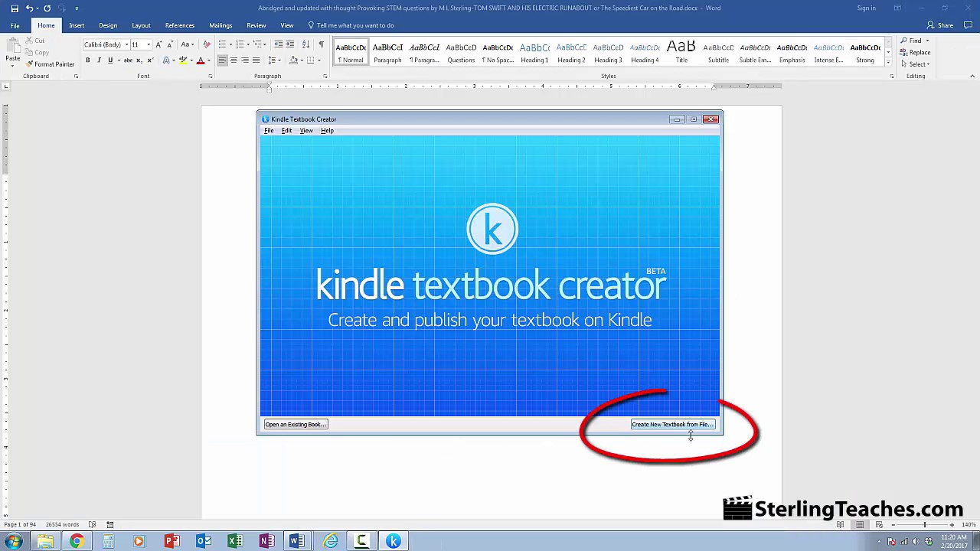This screenshot has width=980, height=551.
Task: Click the yellow text highlight color button
Action: [x=183, y=60]
